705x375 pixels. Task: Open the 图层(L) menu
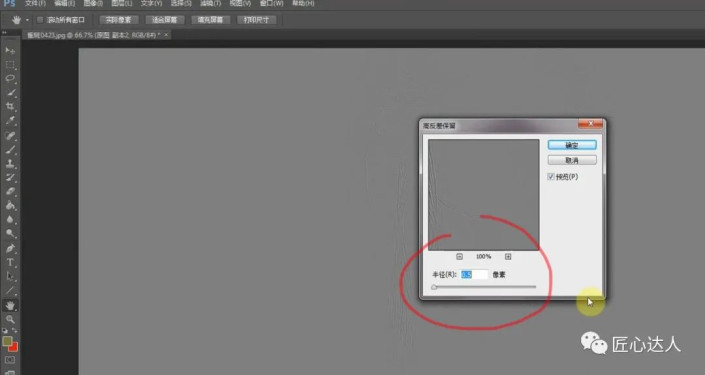(121, 3)
